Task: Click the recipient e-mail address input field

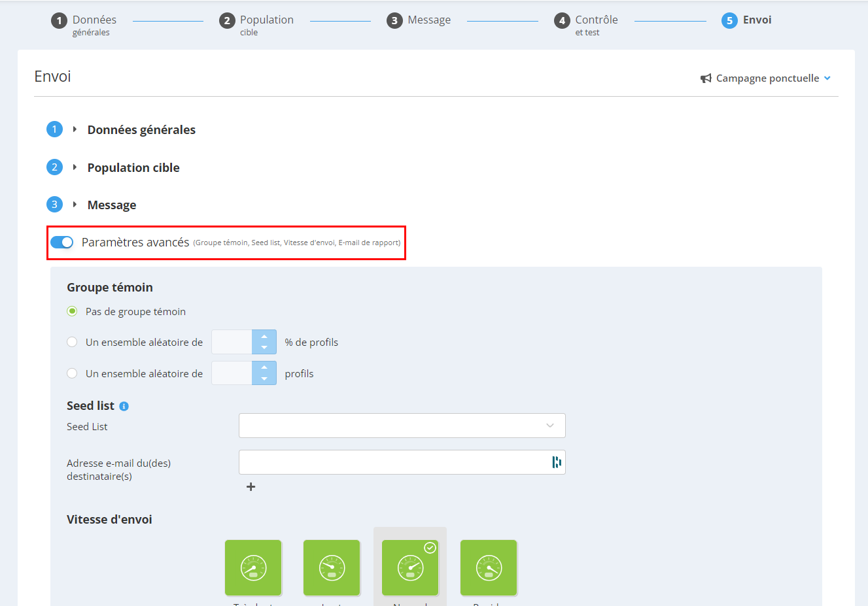Action: 394,462
